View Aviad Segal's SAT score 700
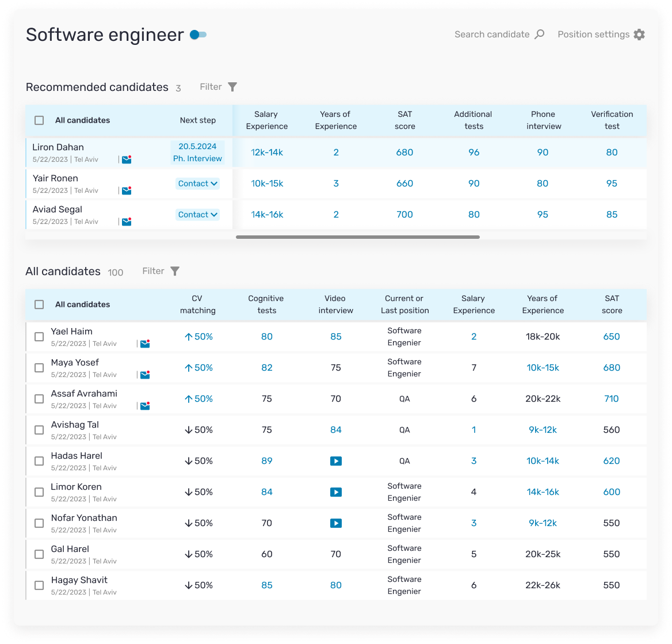 point(404,214)
